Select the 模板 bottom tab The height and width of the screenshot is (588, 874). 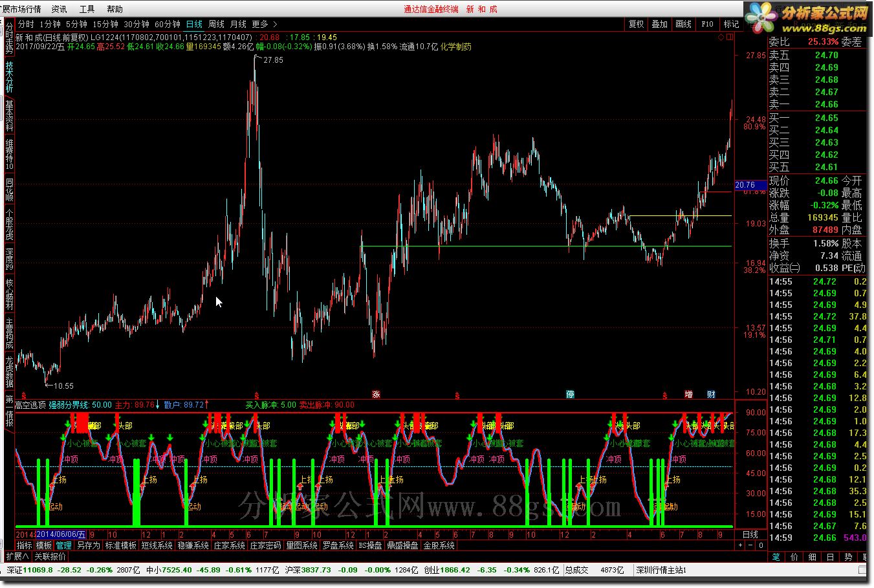(44, 545)
